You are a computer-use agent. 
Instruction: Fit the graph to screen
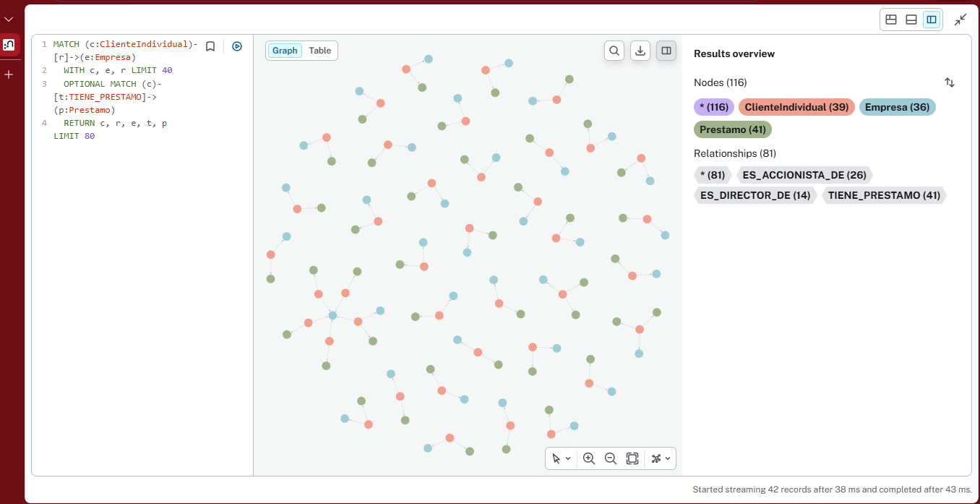click(632, 458)
